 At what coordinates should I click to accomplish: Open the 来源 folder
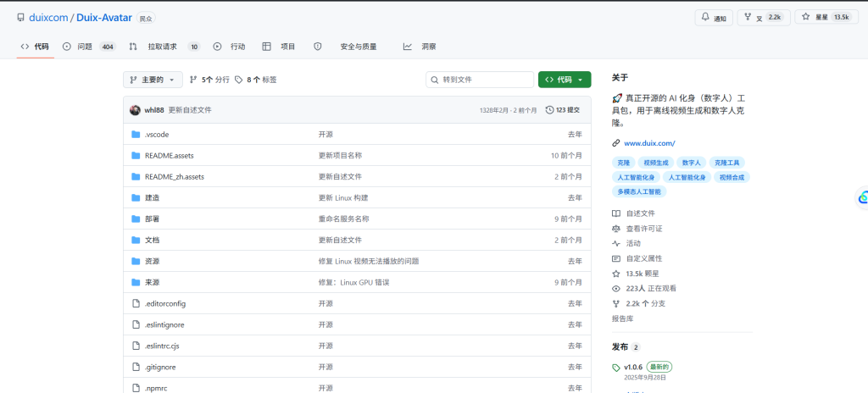(x=153, y=282)
